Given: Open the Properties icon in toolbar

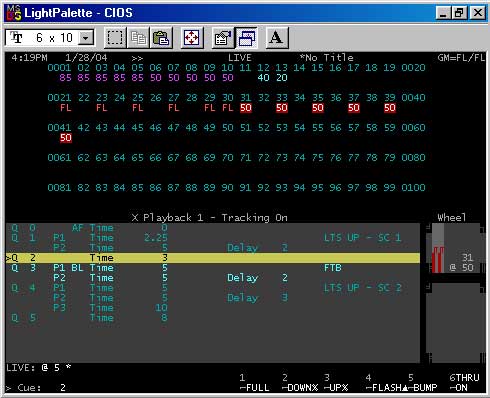Looking at the screenshot, I should [x=223, y=38].
